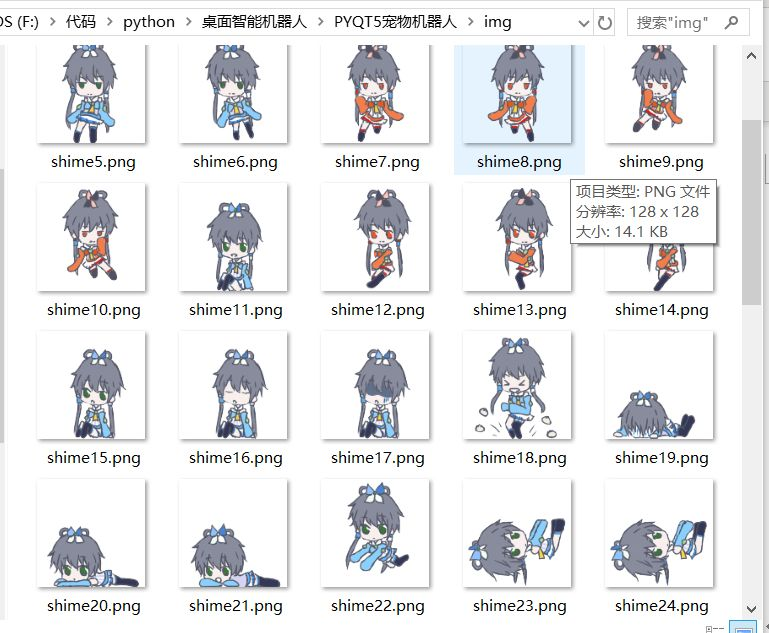Select the shime11.png image thumbnail
The width and height of the screenshot is (769, 633).
233,237
